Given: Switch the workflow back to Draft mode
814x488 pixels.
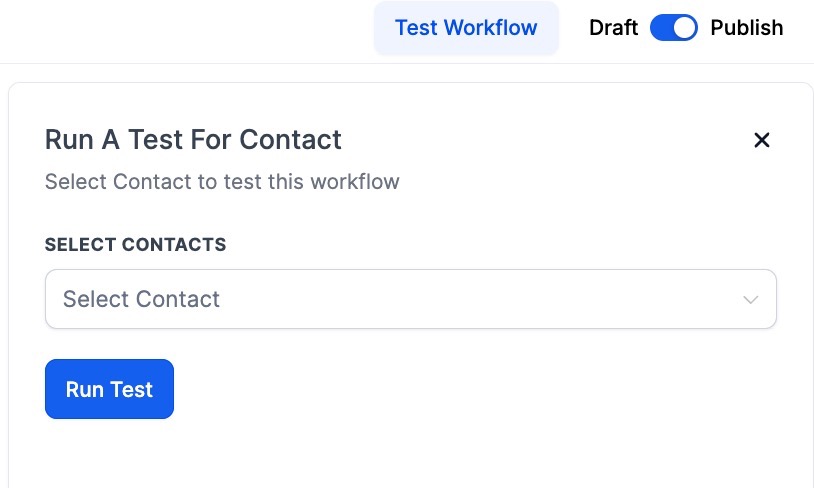Looking at the screenshot, I should tap(673, 28).
